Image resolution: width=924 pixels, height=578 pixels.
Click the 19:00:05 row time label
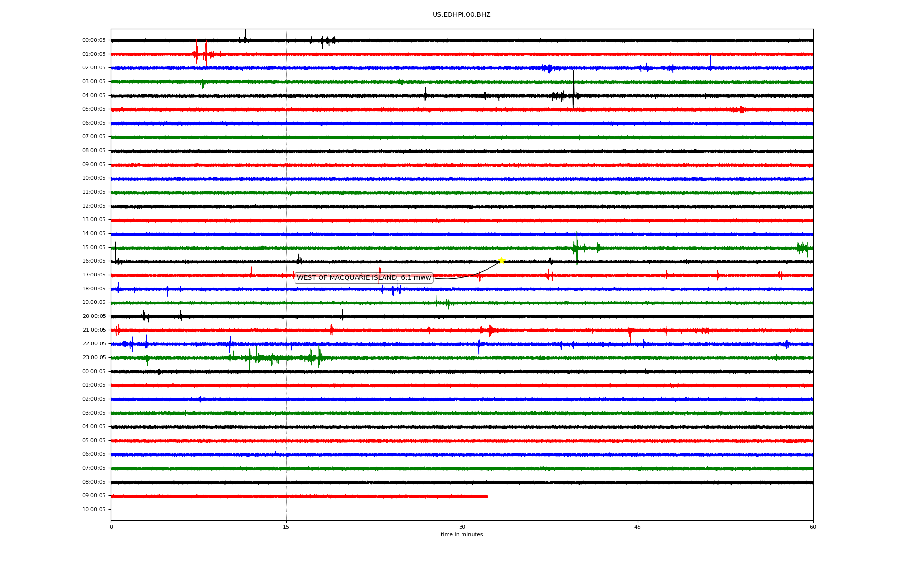tap(94, 302)
